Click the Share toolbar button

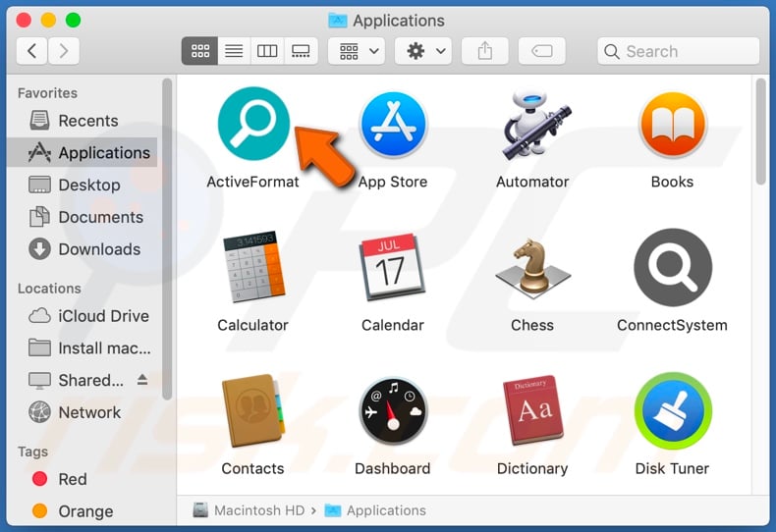[x=485, y=51]
